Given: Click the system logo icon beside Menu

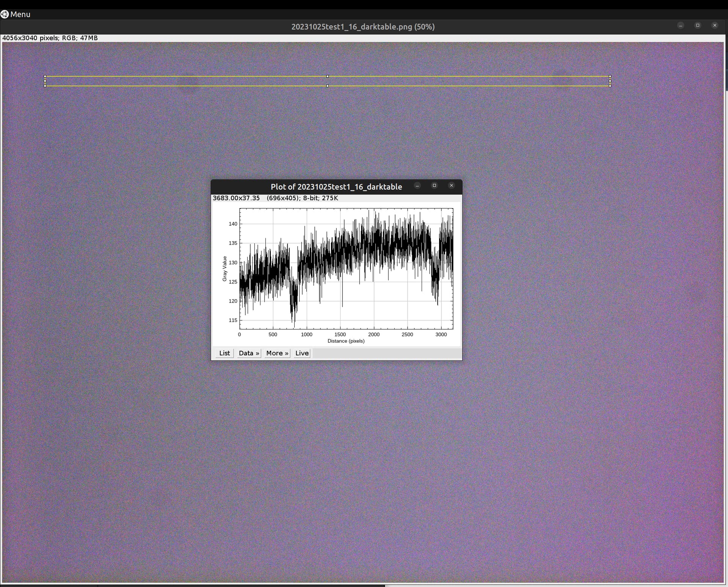Looking at the screenshot, I should [5, 14].
